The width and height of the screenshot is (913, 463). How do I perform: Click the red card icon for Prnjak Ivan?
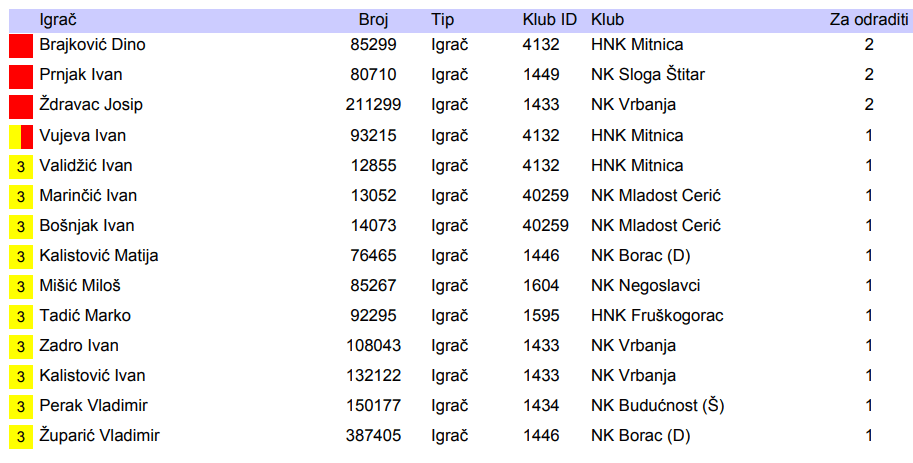[x=21, y=76]
